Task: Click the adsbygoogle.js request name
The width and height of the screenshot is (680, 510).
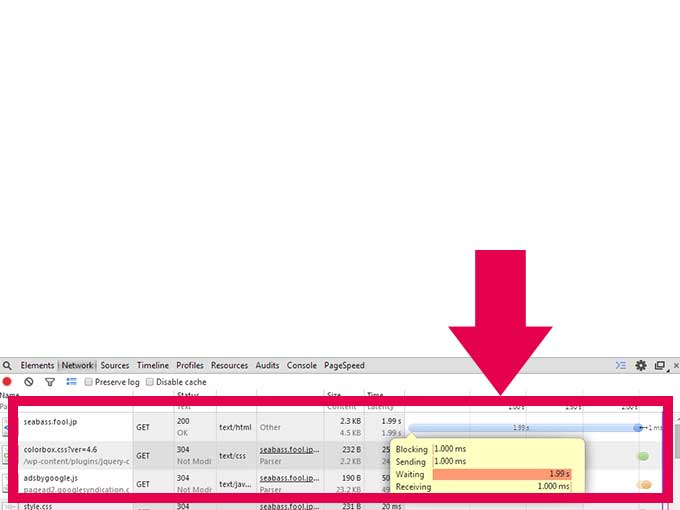Action: (x=50, y=478)
